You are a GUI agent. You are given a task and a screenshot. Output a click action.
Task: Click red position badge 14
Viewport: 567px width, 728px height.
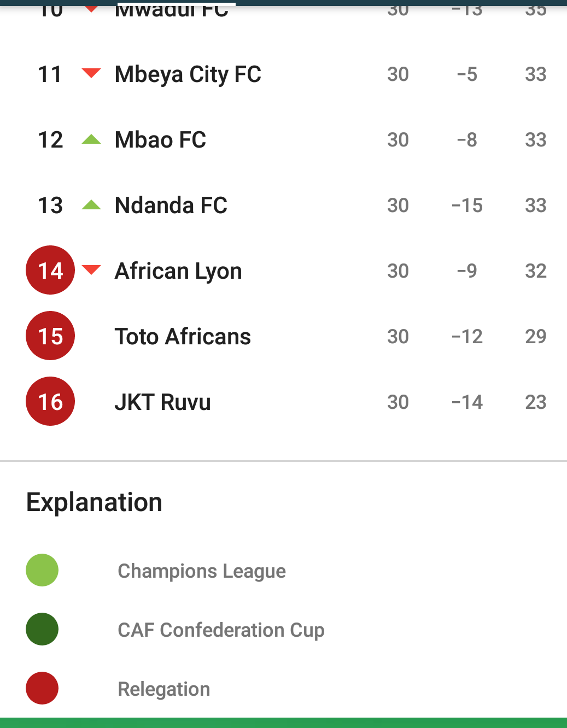[50, 270]
